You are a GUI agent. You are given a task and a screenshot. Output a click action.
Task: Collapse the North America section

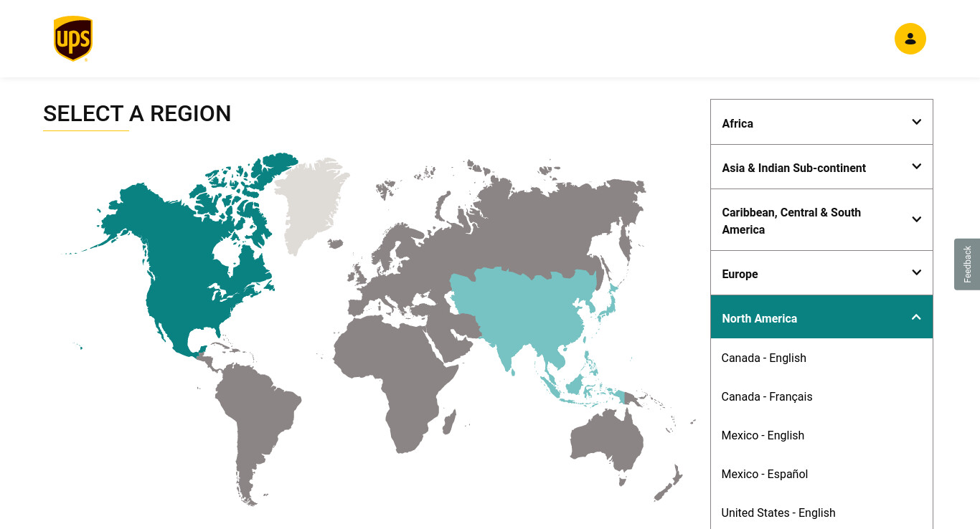[821, 317]
